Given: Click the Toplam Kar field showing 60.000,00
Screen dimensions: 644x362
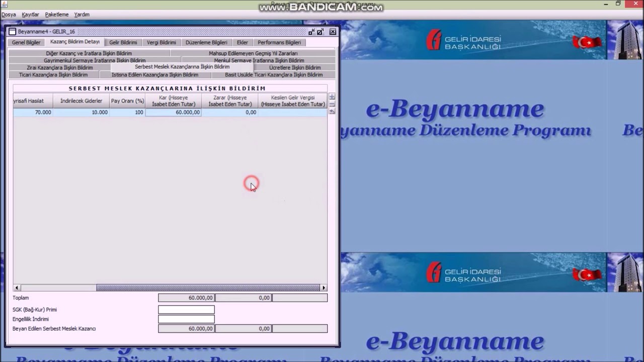Looking at the screenshot, I should 186,298.
